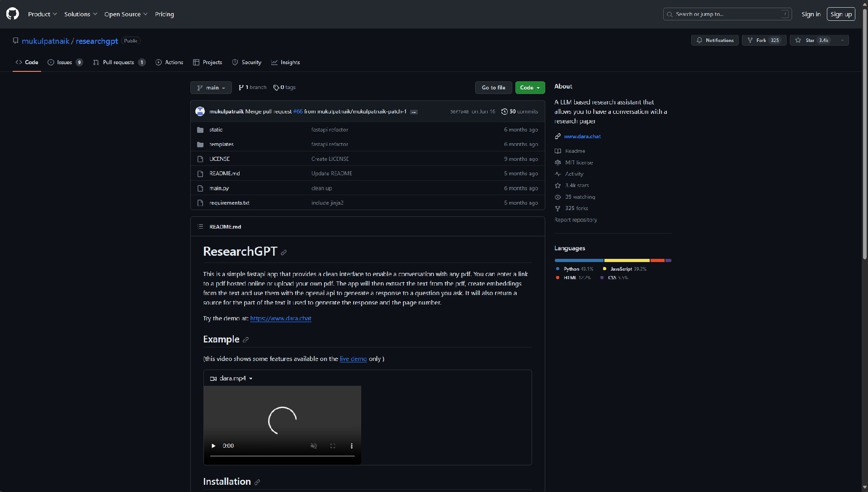
Task: View the 1 branch link
Action: point(252,88)
